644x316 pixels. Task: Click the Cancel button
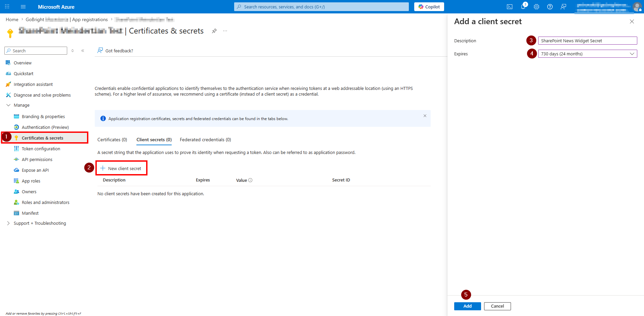pos(498,306)
